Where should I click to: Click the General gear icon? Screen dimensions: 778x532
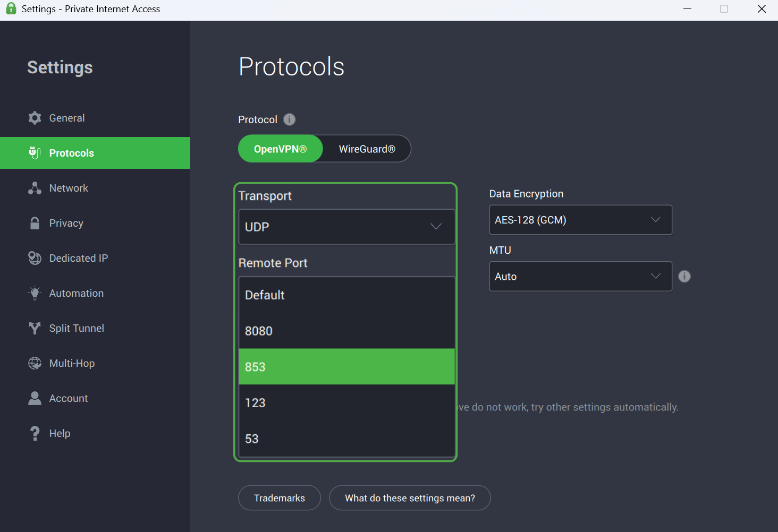(35, 118)
